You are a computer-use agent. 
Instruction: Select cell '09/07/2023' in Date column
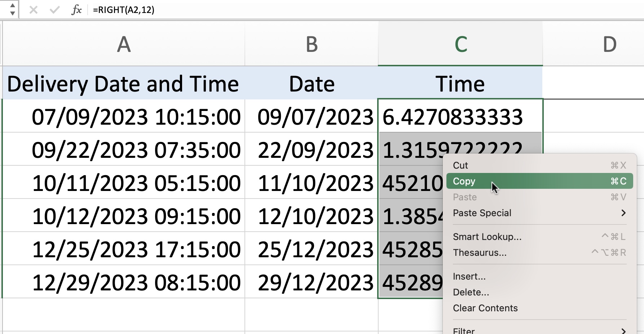312,116
